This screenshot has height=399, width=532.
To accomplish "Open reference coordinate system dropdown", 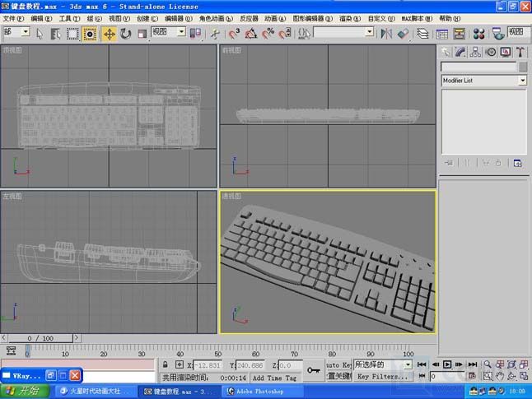I will tap(182, 32).
